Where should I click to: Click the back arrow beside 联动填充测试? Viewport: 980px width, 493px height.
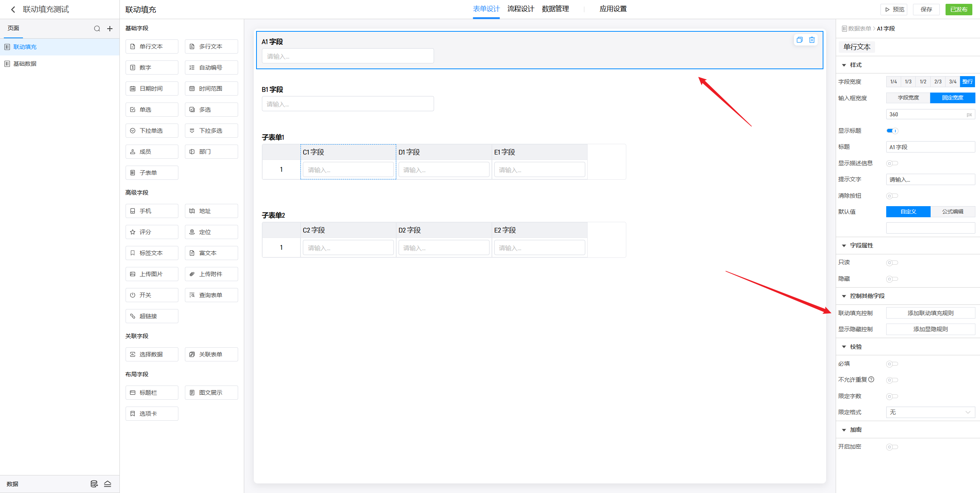tap(13, 10)
